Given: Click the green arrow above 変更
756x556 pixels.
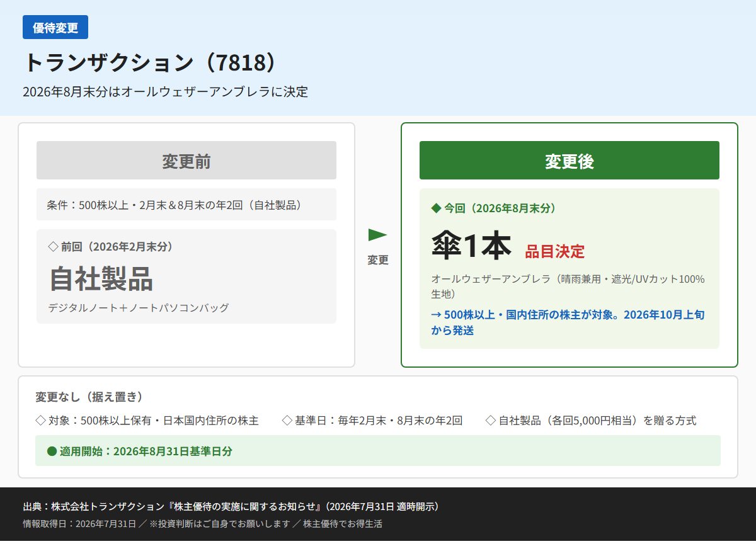Looking at the screenshot, I should tap(378, 235).
